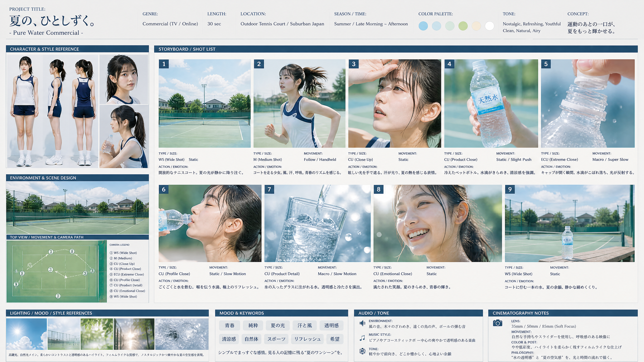Screen dimensions: 644x362
Task: Click the speaker icon beside ENVIRONMENT
Action: 362,323
